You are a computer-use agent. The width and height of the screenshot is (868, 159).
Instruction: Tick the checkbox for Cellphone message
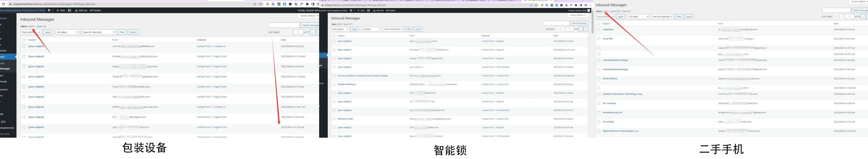tap(599, 30)
